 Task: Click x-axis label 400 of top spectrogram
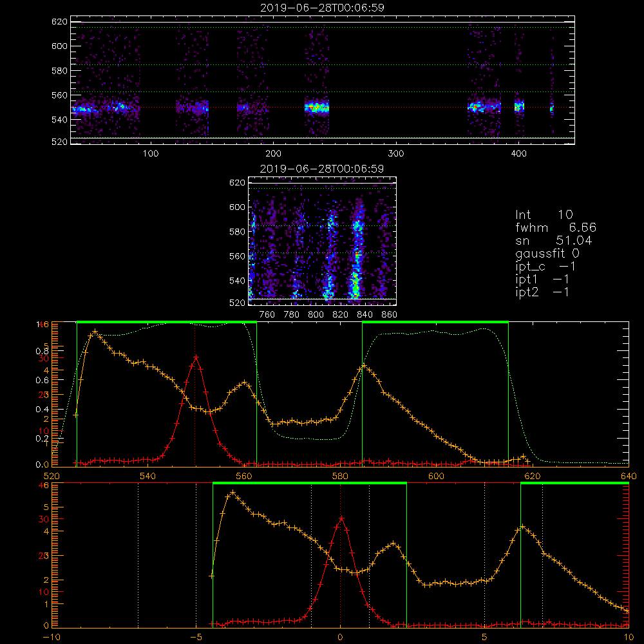518,154
